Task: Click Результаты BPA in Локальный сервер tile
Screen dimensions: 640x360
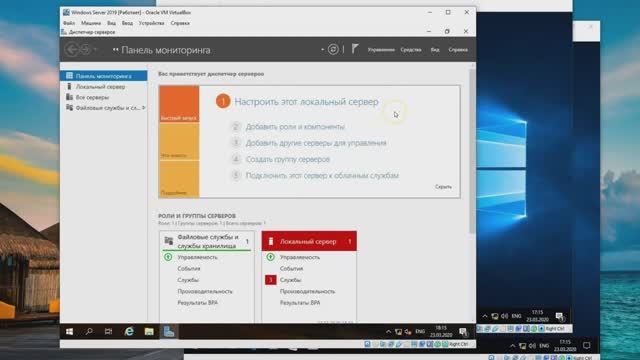Action: tap(300, 303)
